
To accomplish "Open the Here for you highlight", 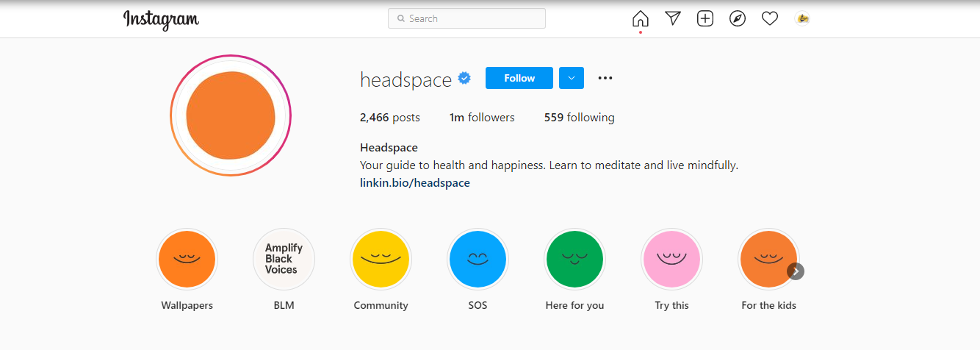I will click(x=574, y=259).
